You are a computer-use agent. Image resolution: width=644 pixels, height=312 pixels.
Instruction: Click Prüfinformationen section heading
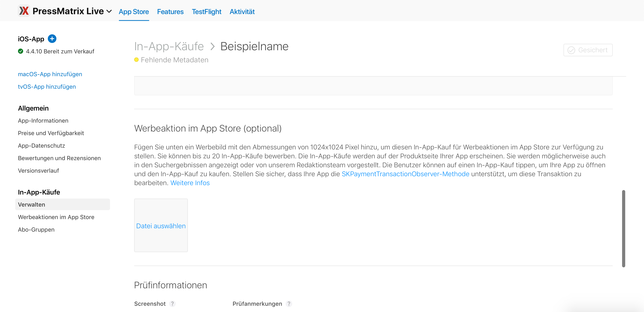(x=170, y=285)
